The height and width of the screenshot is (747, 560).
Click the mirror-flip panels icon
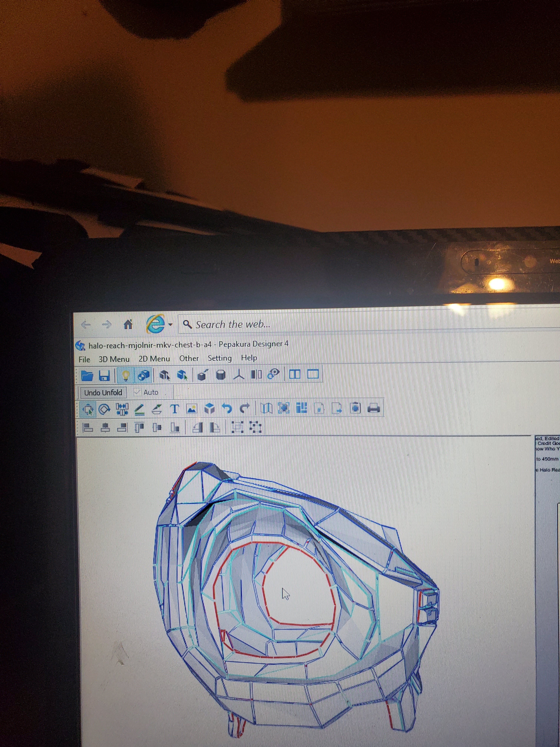tap(256, 374)
